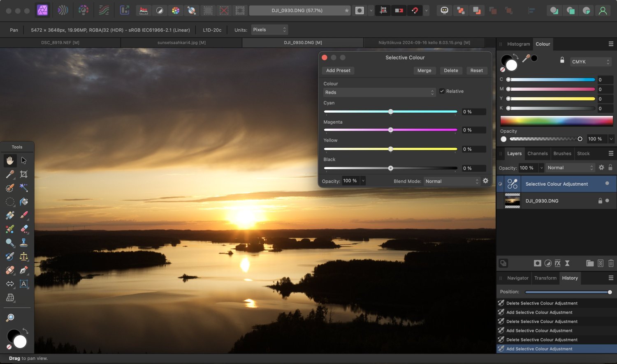Hide the Selective Colour Adjustment layer

[607, 184]
